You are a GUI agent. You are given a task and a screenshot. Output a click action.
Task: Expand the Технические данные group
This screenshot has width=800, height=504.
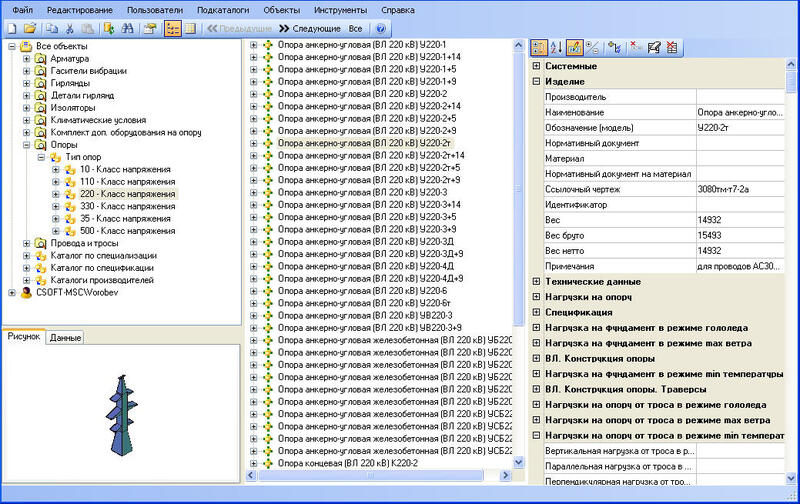[536, 281]
